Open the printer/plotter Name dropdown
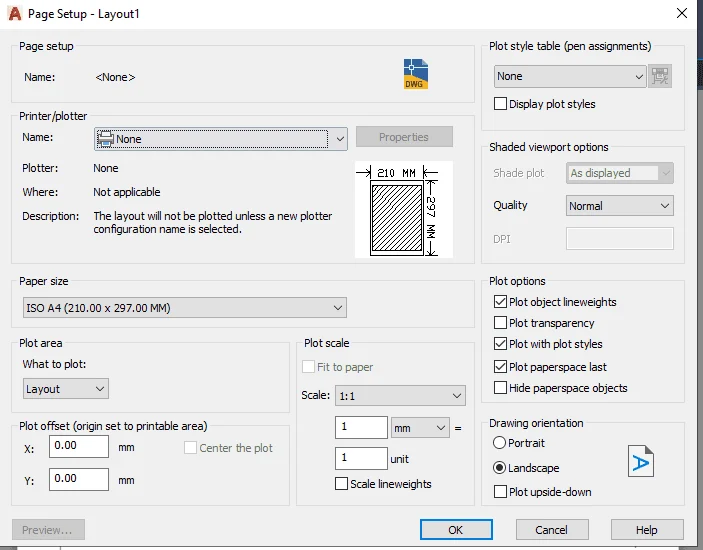This screenshot has width=703, height=550. click(x=221, y=139)
